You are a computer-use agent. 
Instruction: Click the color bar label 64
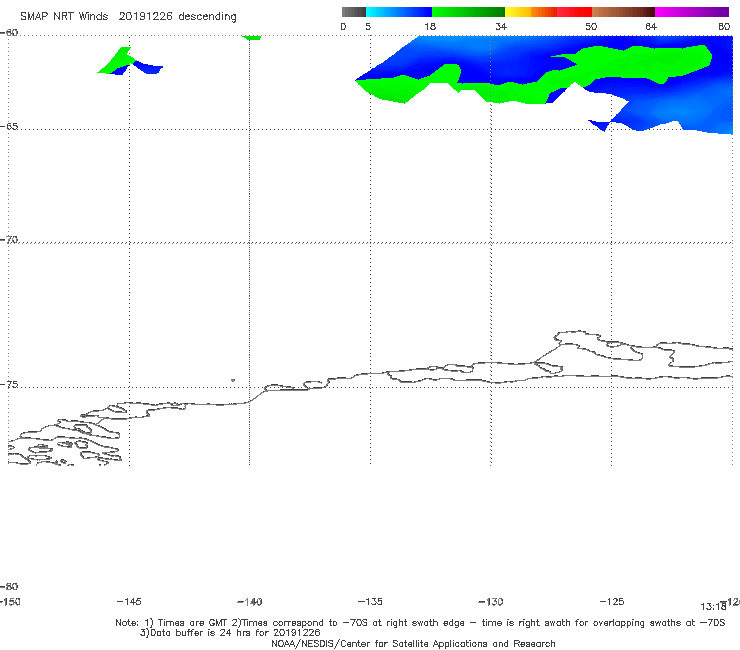pos(651,26)
